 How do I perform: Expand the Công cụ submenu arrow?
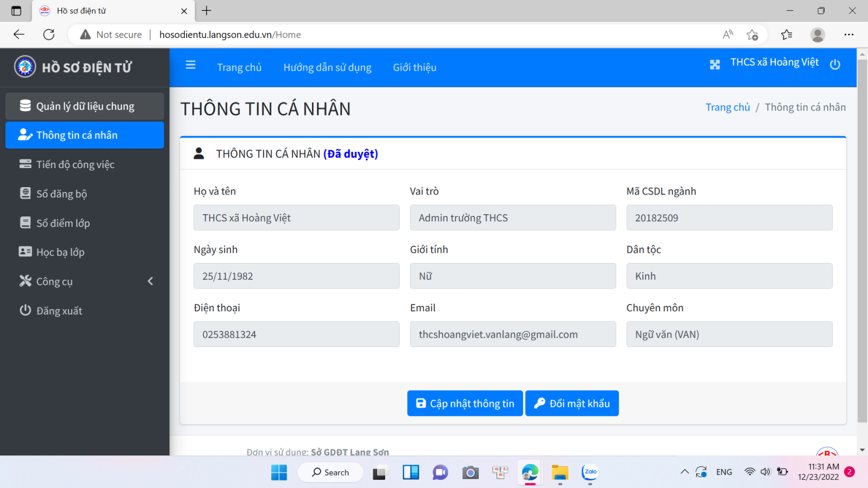(150, 281)
